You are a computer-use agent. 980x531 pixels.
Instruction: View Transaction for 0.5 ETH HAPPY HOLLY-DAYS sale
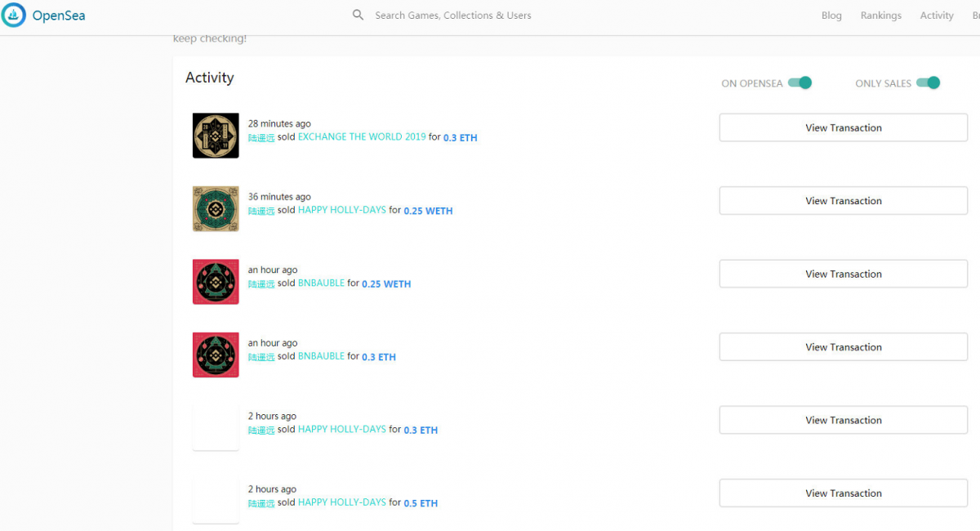tap(844, 493)
